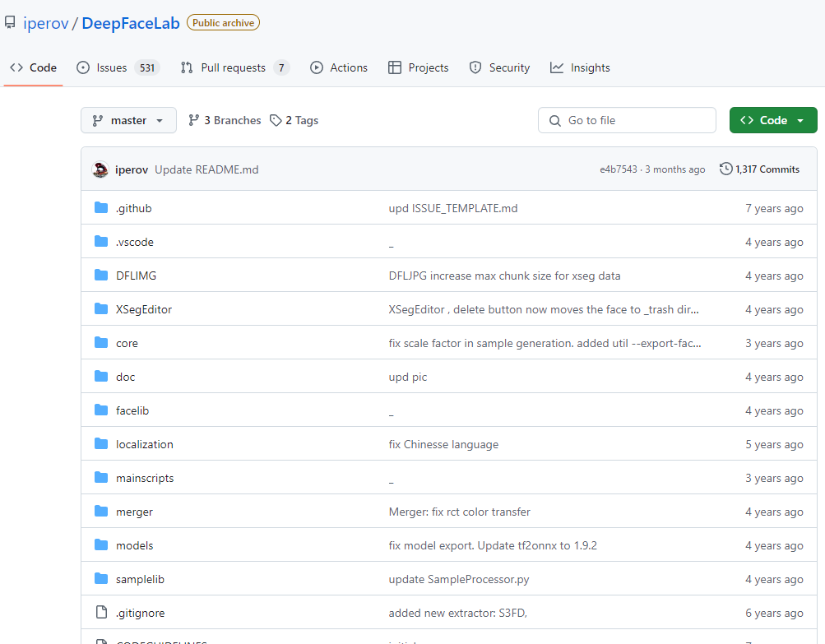Open the doc folder icon
Screen dimensions: 825x644
click(x=101, y=376)
